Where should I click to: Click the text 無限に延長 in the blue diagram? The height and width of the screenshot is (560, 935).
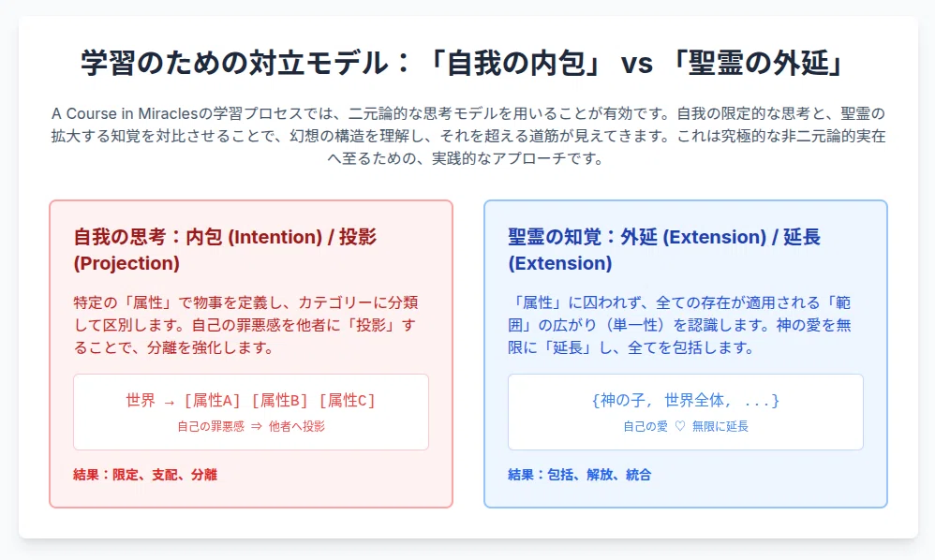720,426
